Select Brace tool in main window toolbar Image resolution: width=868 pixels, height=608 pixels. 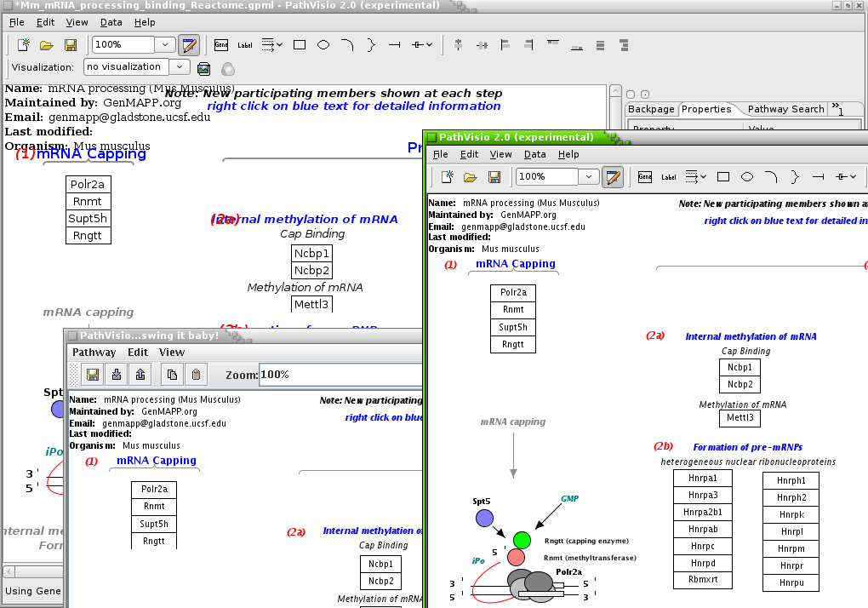pyautogui.click(x=371, y=45)
